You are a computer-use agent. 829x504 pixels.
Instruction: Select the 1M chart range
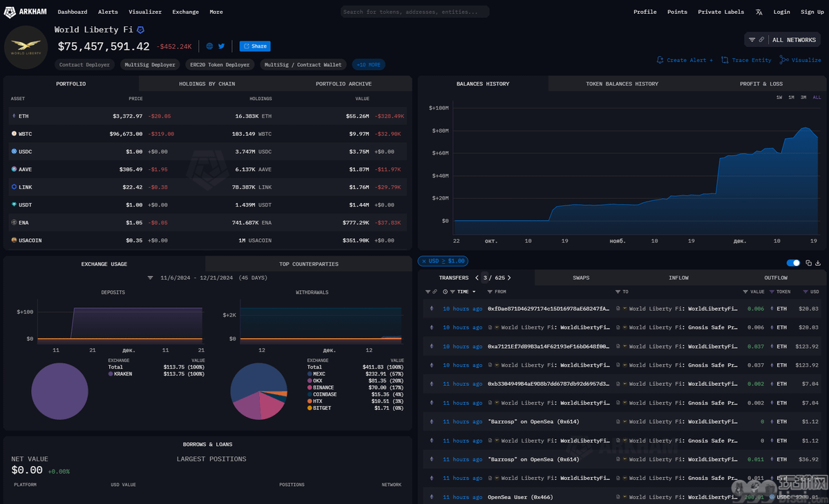point(791,97)
